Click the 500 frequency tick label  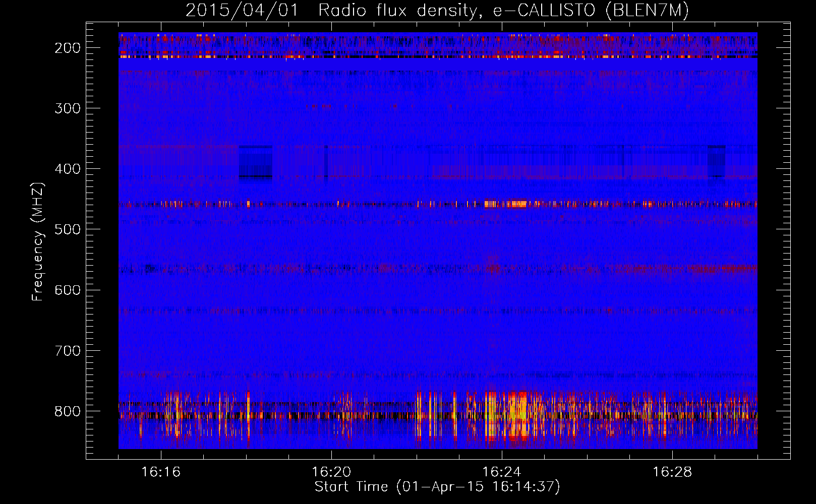pyautogui.click(x=68, y=229)
